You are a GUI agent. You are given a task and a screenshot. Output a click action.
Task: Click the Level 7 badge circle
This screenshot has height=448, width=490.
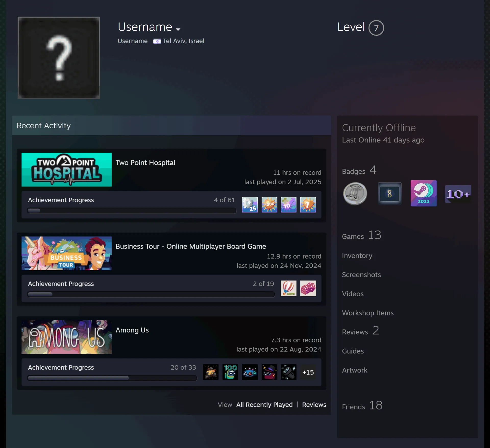(x=376, y=28)
